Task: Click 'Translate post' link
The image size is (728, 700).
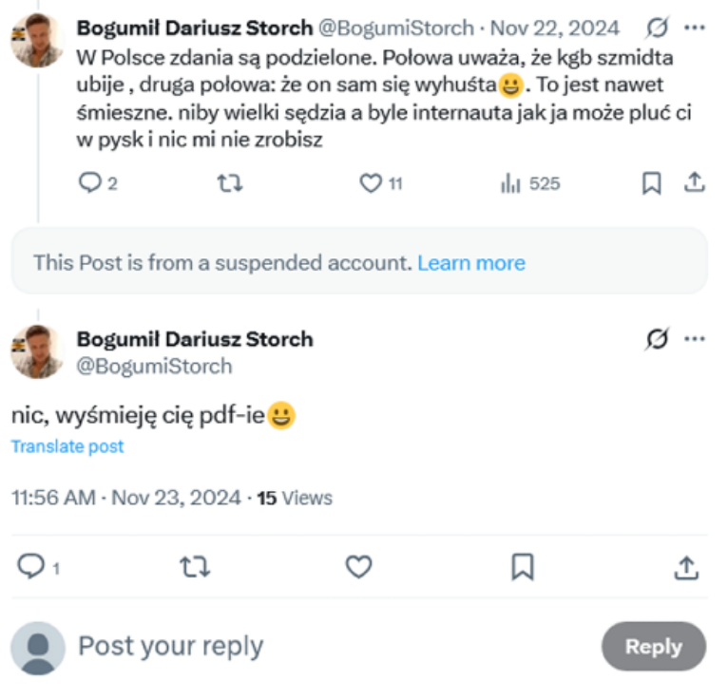Action: [x=67, y=446]
